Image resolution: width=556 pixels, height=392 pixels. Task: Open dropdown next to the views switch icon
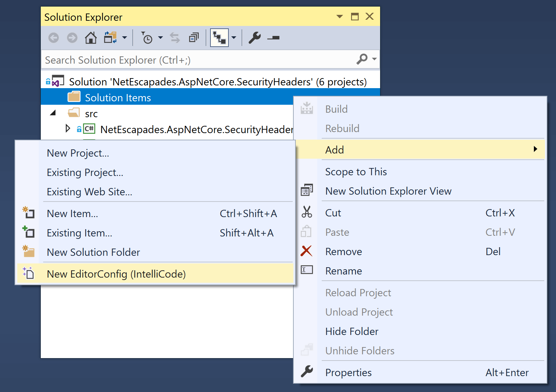click(x=124, y=38)
